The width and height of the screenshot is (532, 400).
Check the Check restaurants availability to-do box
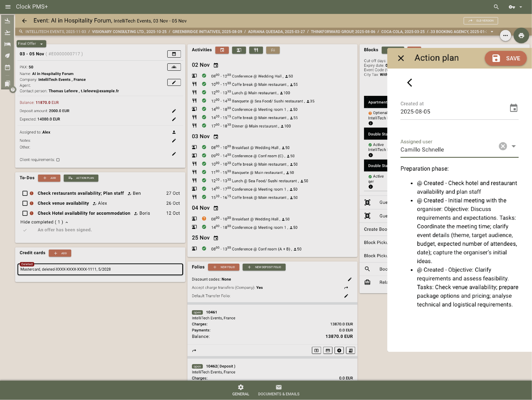(25, 193)
